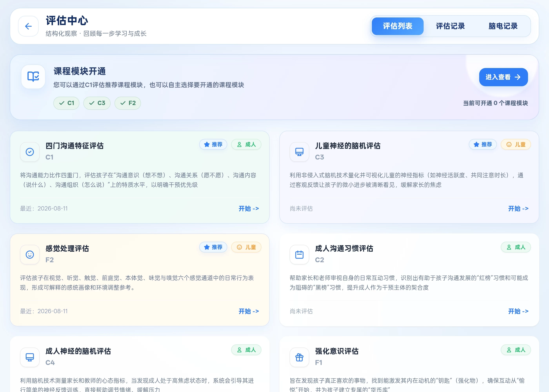Click the 成人沟通习惯评估 card title

pyautogui.click(x=344, y=248)
